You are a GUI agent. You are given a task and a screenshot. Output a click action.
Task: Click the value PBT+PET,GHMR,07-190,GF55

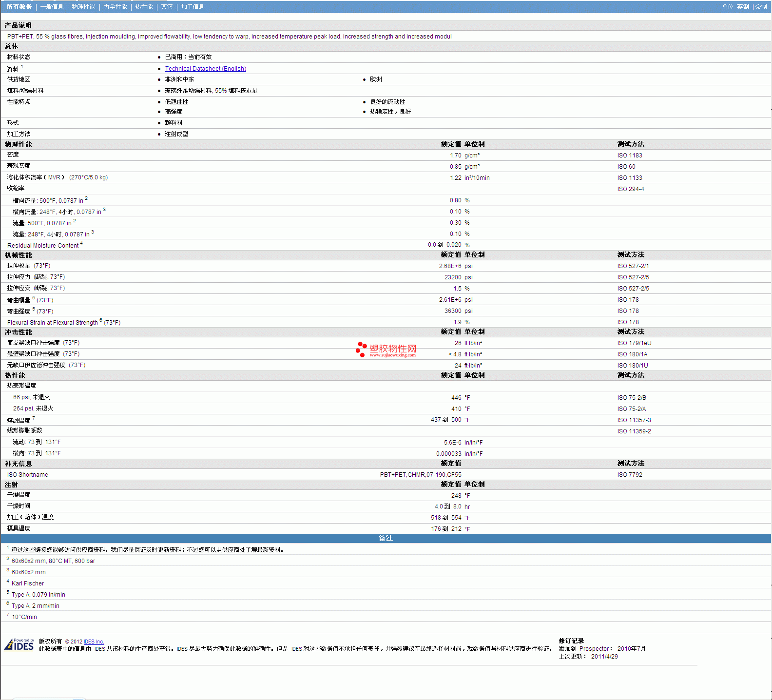(x=421, y=475)
